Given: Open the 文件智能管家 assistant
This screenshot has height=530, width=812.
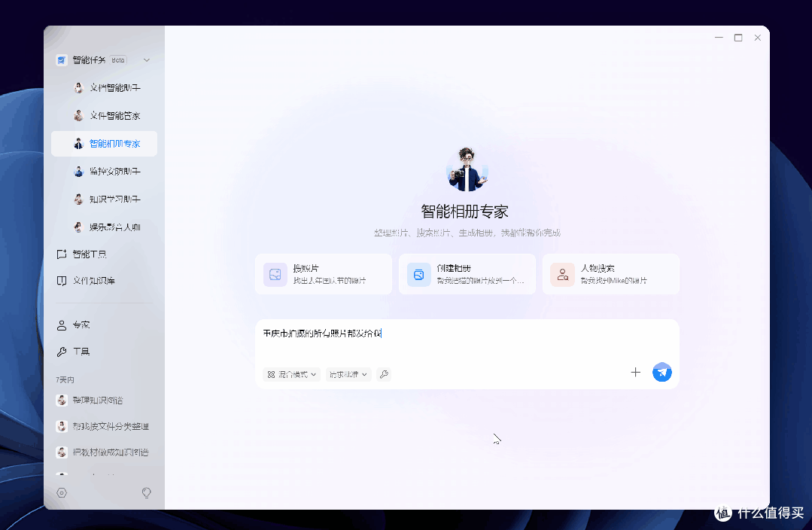Looking at the screenshot, I should 104,115.
